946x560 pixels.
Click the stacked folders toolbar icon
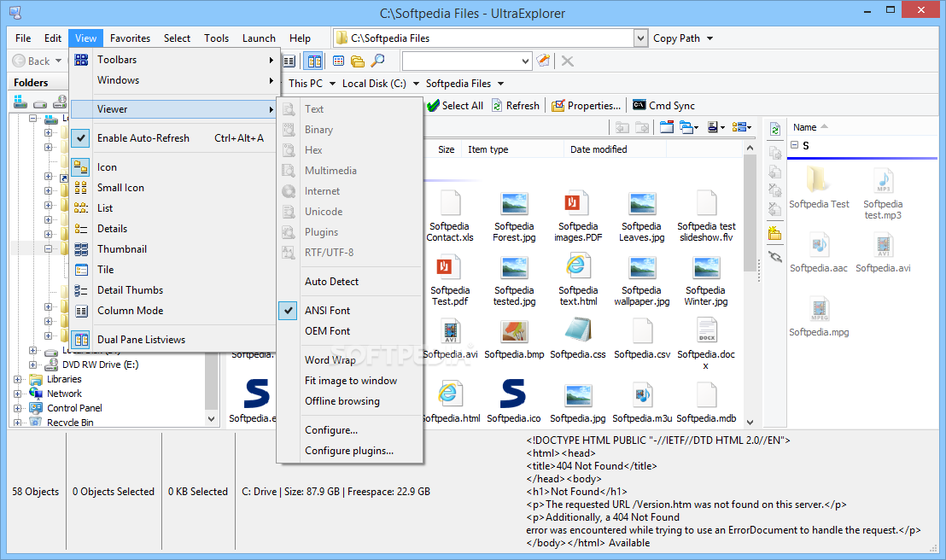[358, 61]
